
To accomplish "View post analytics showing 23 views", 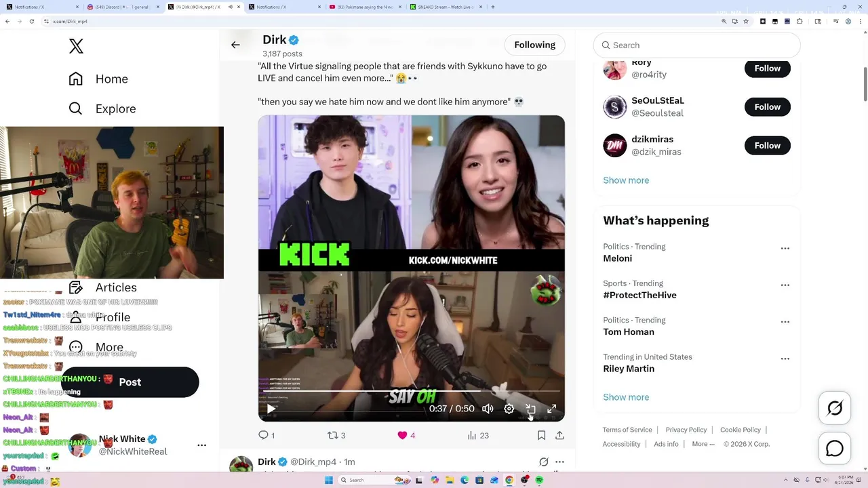I will [478, 435].
